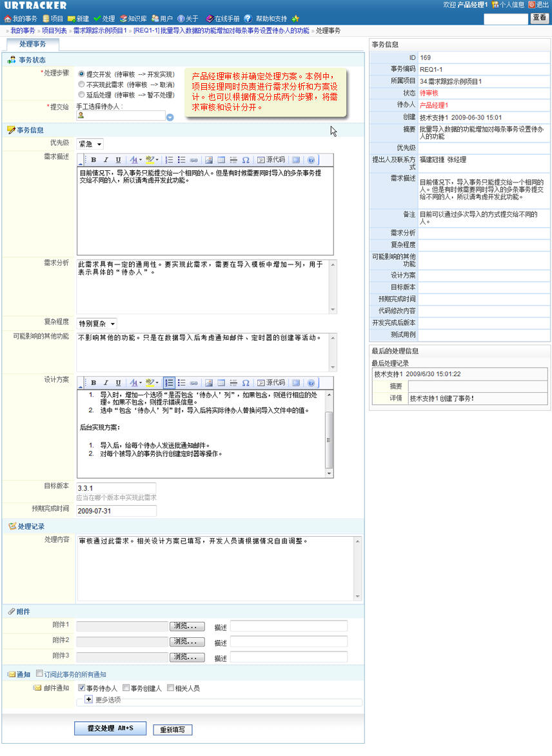552x756 pixels.
Task: Insert hyperlink in the 设计方案 editor
Action: click(x=194, y=383)
